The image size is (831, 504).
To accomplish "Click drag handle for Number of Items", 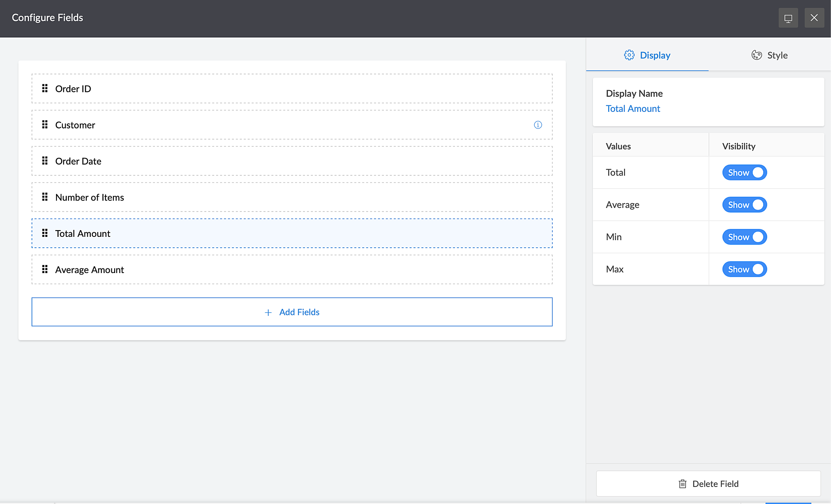I will [x=45, y=197].
